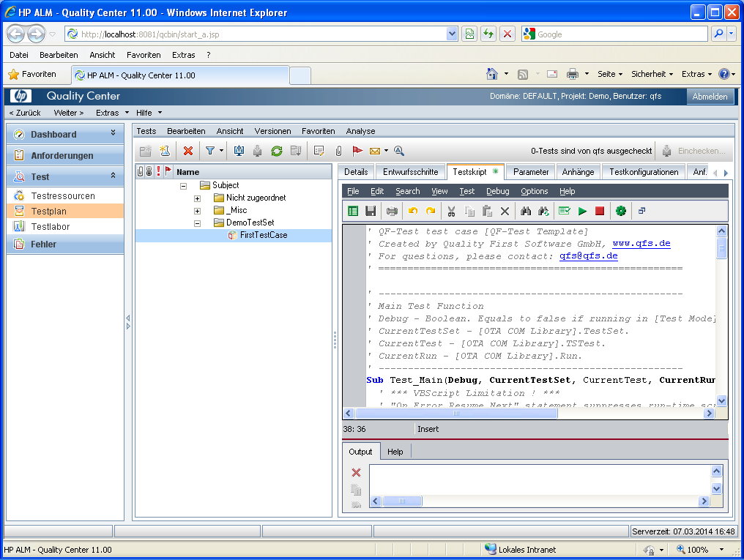Image resolution: width=744 pixels, height=560 pixels.
Task: Switch to the Testkonfigurationen tab
Action: (x=644, y=171)
